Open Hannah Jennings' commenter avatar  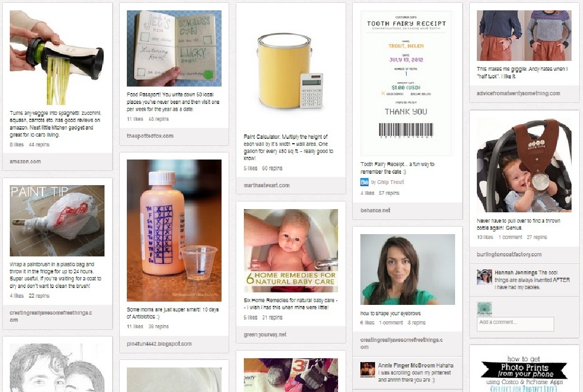coord(484,277)
